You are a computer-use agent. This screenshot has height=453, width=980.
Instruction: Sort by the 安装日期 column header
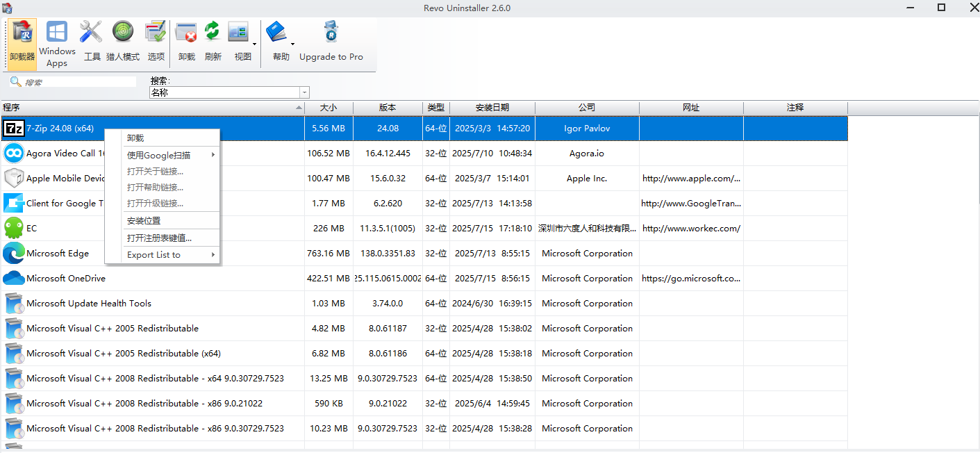pyautogui.click(x=492, y=108)
